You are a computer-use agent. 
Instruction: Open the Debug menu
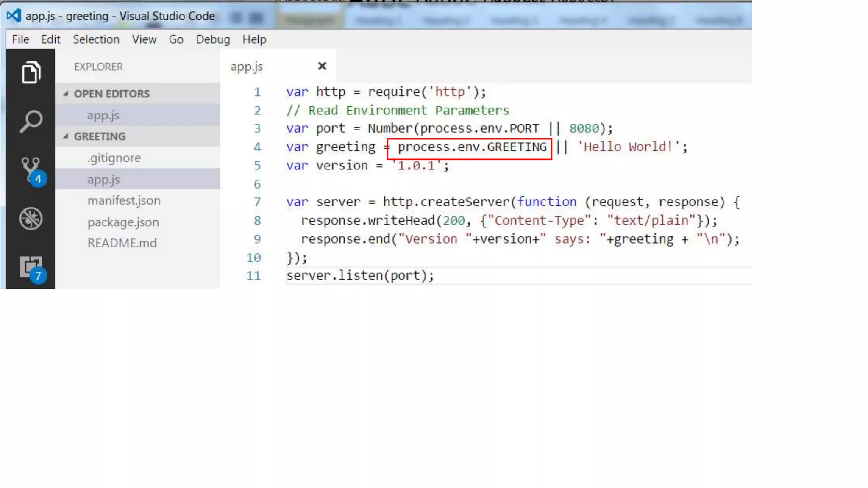[213, 39]
